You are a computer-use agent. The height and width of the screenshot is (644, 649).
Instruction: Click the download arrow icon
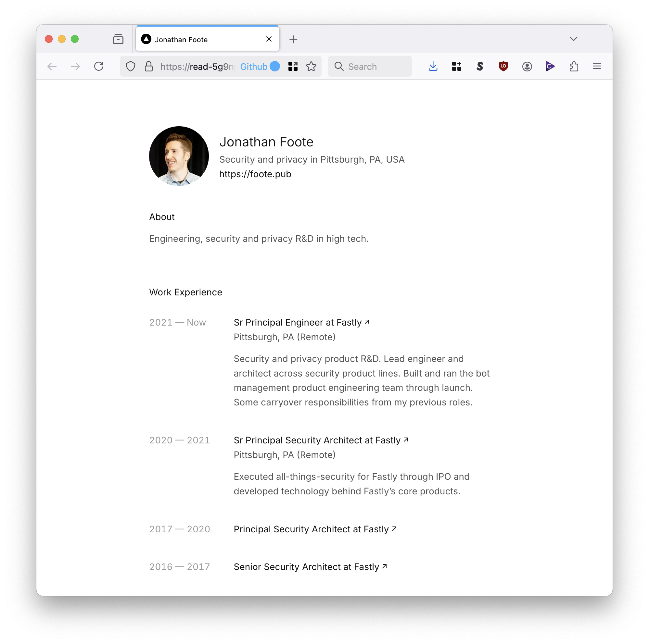point(432,66)
